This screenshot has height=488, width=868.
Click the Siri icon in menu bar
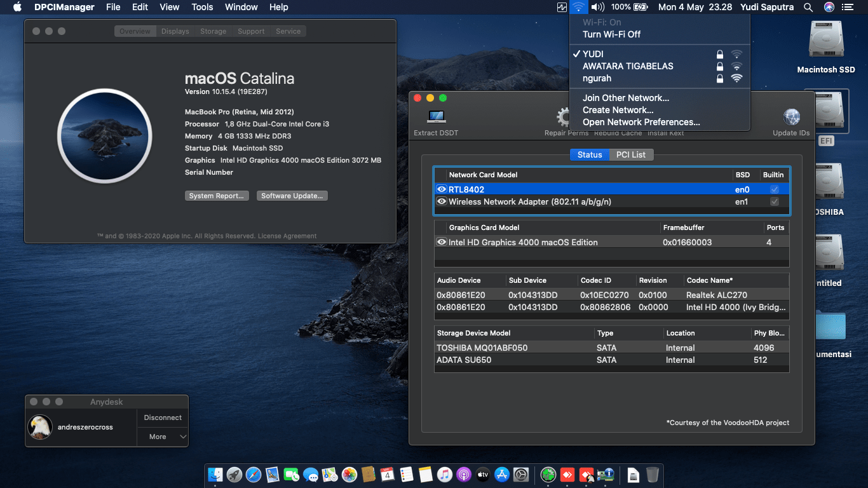[x=829, y=7]
